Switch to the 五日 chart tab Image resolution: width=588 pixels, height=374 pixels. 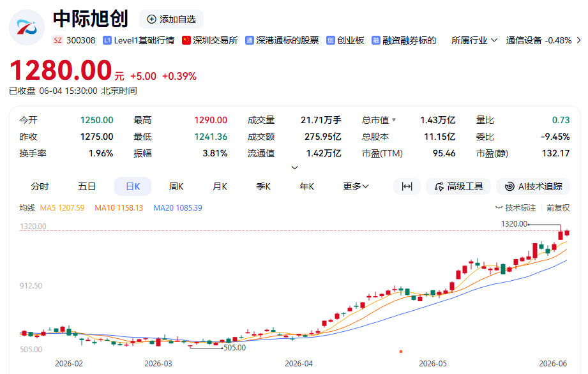coord(87,186)
